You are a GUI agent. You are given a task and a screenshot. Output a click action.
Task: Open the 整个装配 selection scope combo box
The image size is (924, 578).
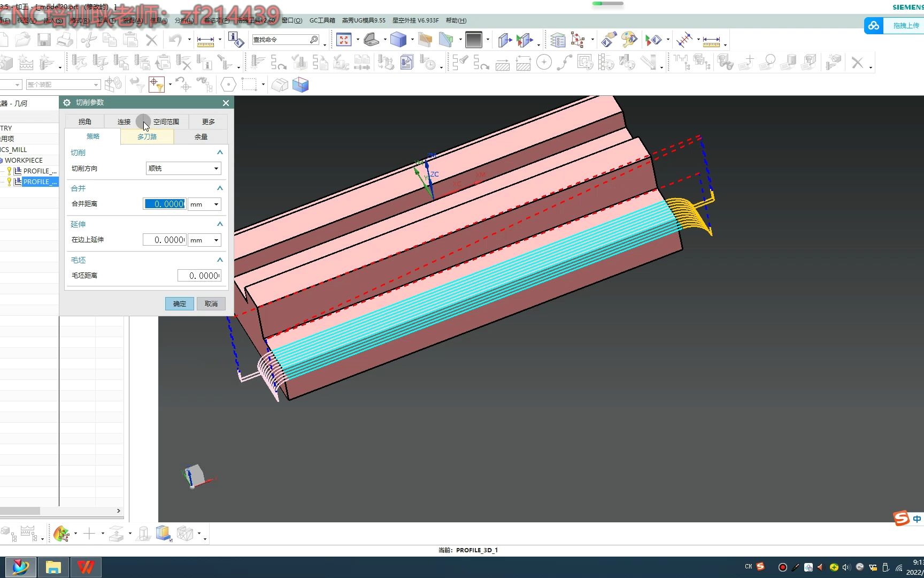(63, 84)
